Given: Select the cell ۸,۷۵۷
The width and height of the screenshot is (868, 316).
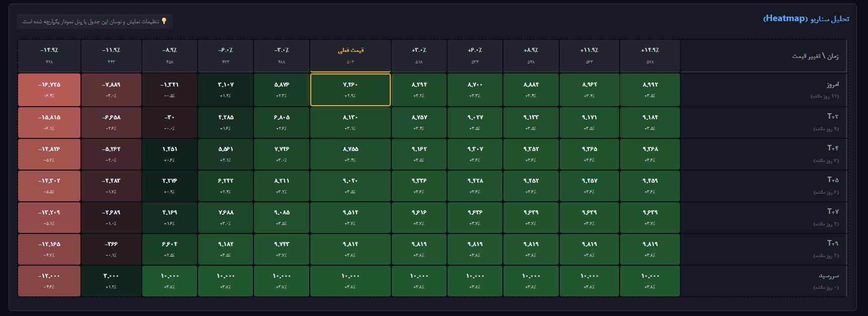Looking at the screenshot, I should click(x=419, y=122).
